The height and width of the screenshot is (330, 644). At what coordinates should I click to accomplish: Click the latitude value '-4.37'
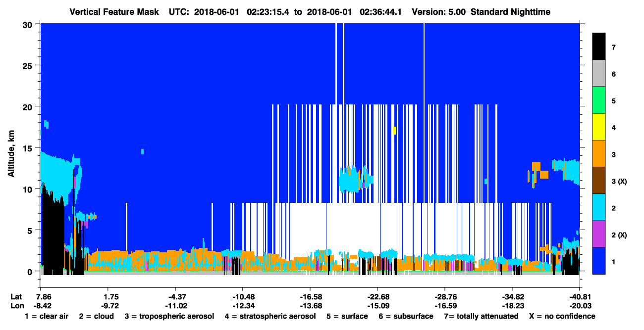click(x=178, y=297)
